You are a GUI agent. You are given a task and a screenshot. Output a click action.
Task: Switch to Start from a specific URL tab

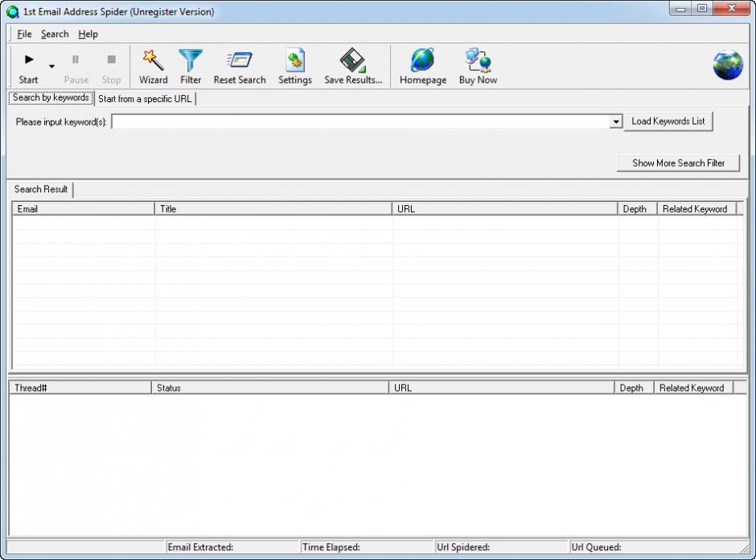[145, 99]
